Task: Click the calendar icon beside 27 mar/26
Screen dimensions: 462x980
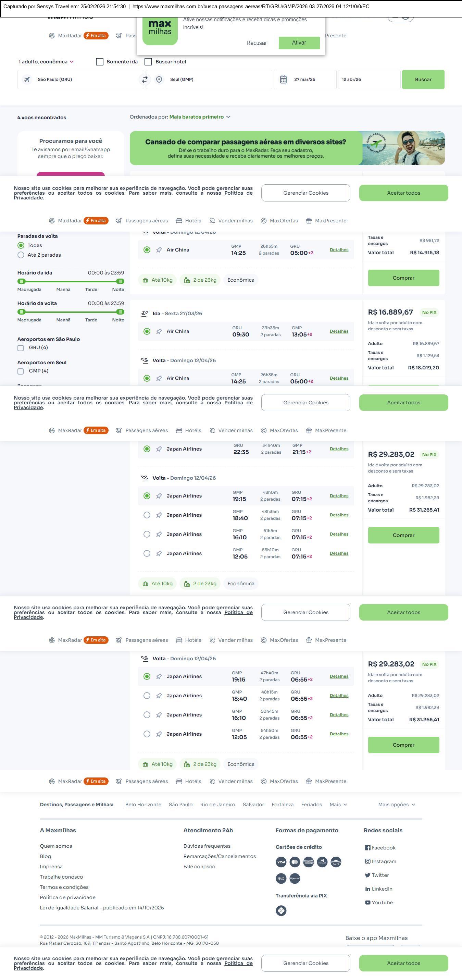Action: (283, 79)
